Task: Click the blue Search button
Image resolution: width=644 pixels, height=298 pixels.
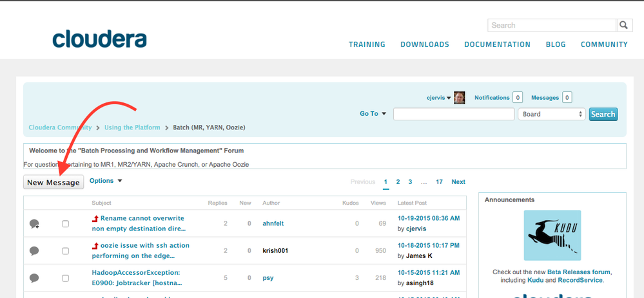Action: 603,114
